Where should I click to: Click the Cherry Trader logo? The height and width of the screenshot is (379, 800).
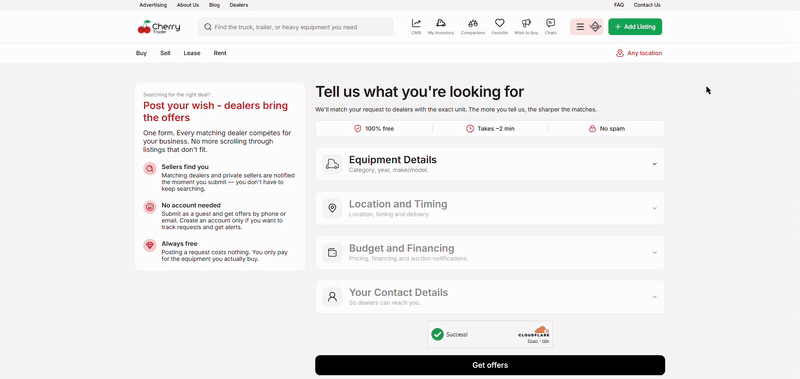pyautogui.click(x=159, y=27)
